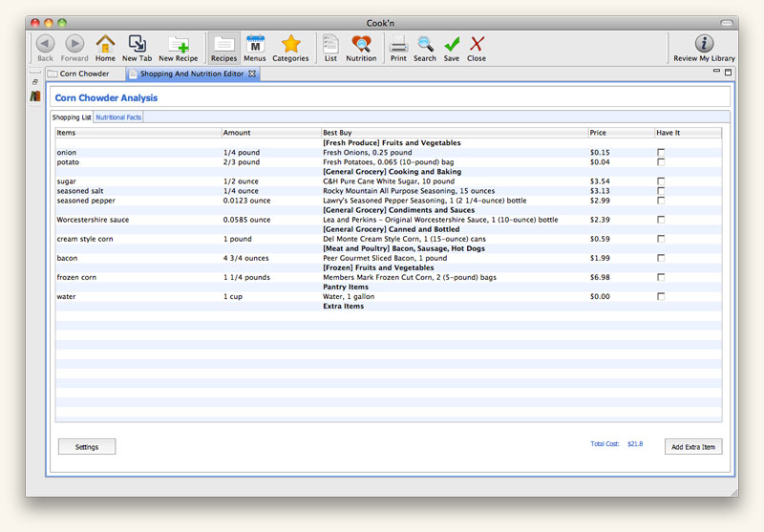Click the Best Buy column header
Image resolution: width=764 pixels, height=532 pixels.
point(455,133)
